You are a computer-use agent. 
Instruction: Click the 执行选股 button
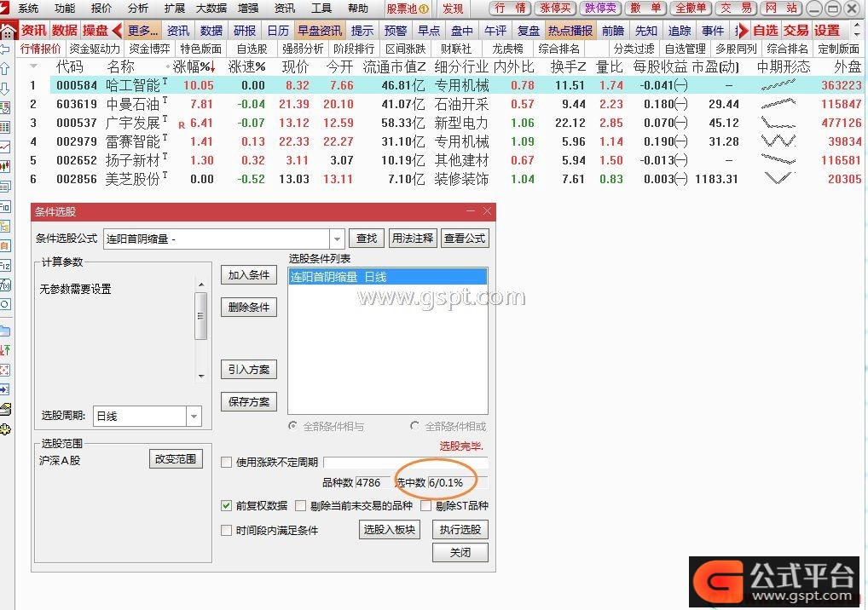[x=460, y=530]
